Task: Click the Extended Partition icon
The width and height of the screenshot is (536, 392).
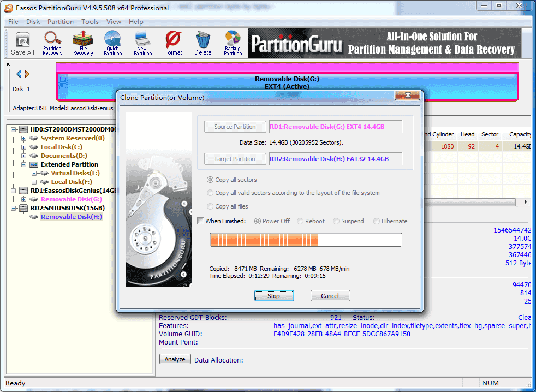Action: [34, 164]
